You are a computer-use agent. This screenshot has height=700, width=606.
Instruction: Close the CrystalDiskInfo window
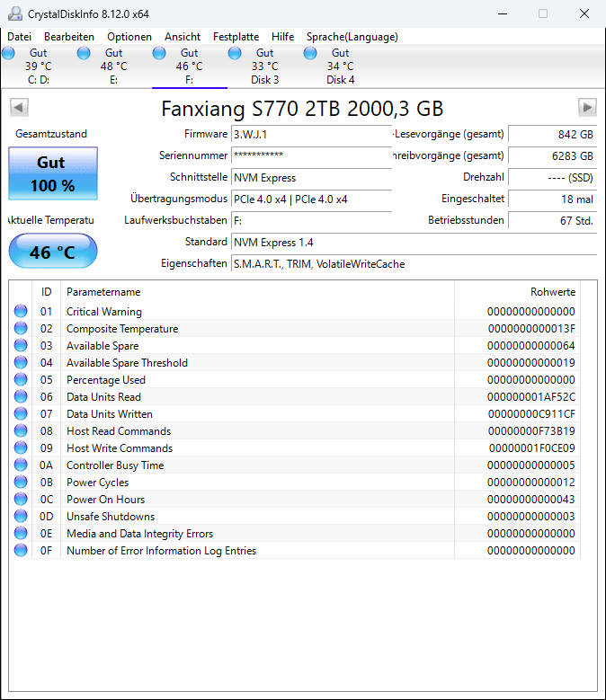tap(584, 13)
